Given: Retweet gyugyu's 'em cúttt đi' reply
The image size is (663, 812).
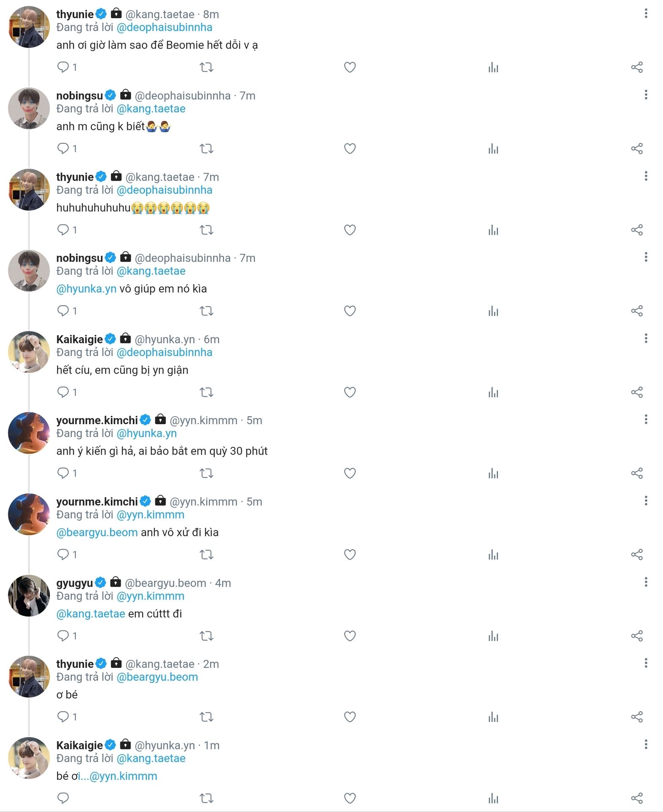Looking at the screenshot, I should pyautogui.click(x=206, y=636).
